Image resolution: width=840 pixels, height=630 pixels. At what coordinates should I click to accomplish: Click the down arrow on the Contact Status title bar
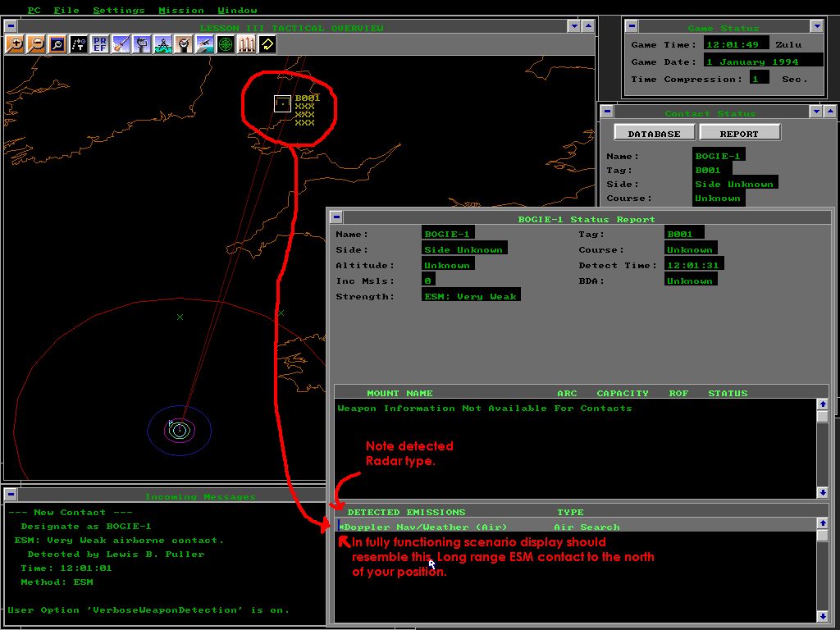click(x=816, y=112)
